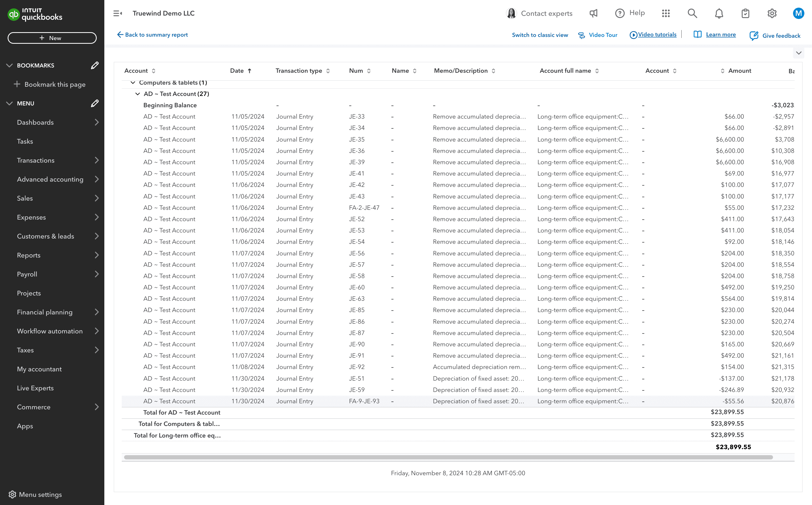Screen dimensions: 812x505
Task: Open the apps grid icon
Action: click(x=666, y=13)
